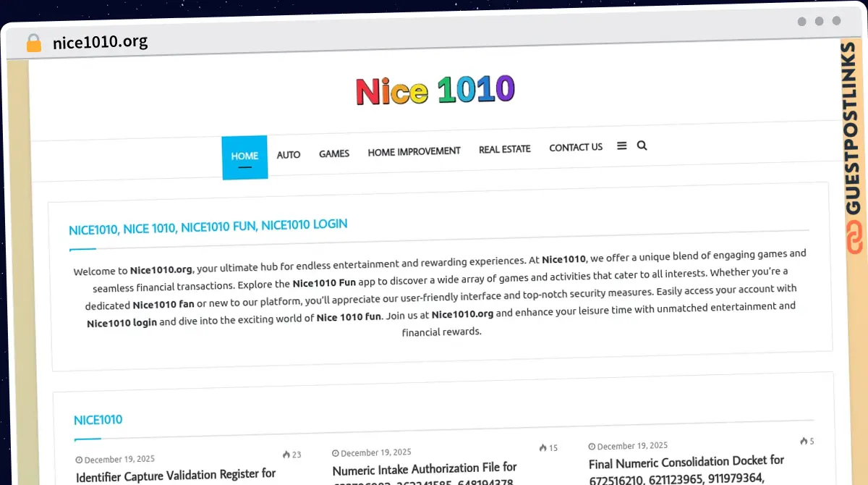
Task: Click the nice1010.org address bar URL
Action: tap(101, 42)
